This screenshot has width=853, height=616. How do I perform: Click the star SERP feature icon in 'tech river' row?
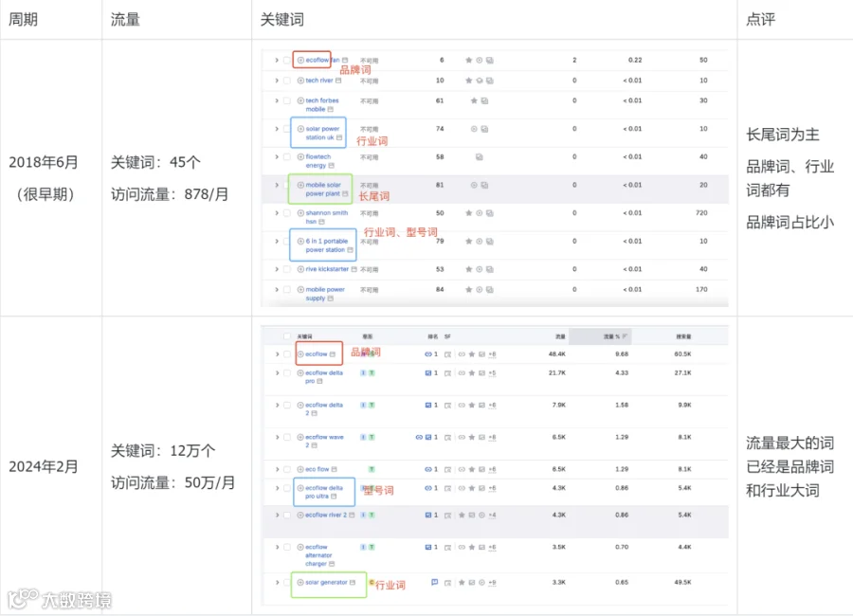point(468,81)
